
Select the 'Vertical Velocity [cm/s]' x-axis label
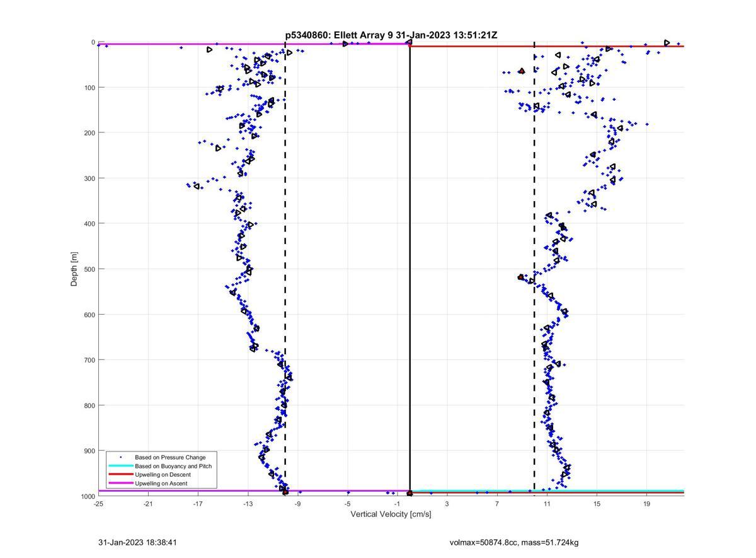(x=391, y=514)
